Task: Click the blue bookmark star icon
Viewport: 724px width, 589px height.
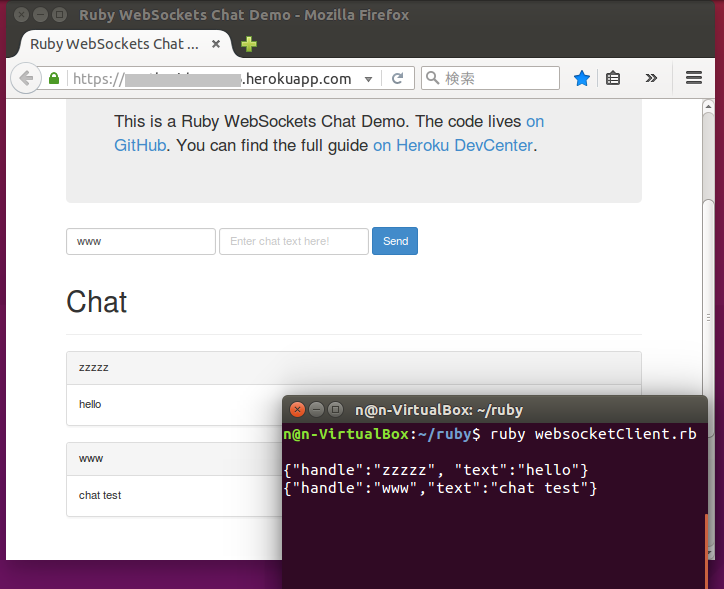Action: tap(581, 79)
